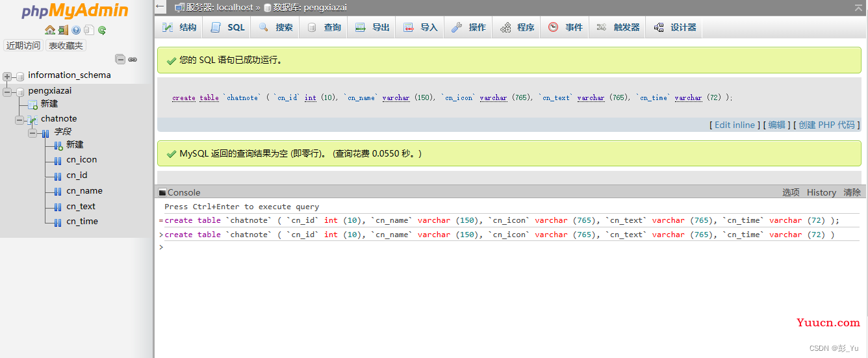Click the 数据库: pengxiazai breadcrumb
868x358 pixels.
coord(310,8)
